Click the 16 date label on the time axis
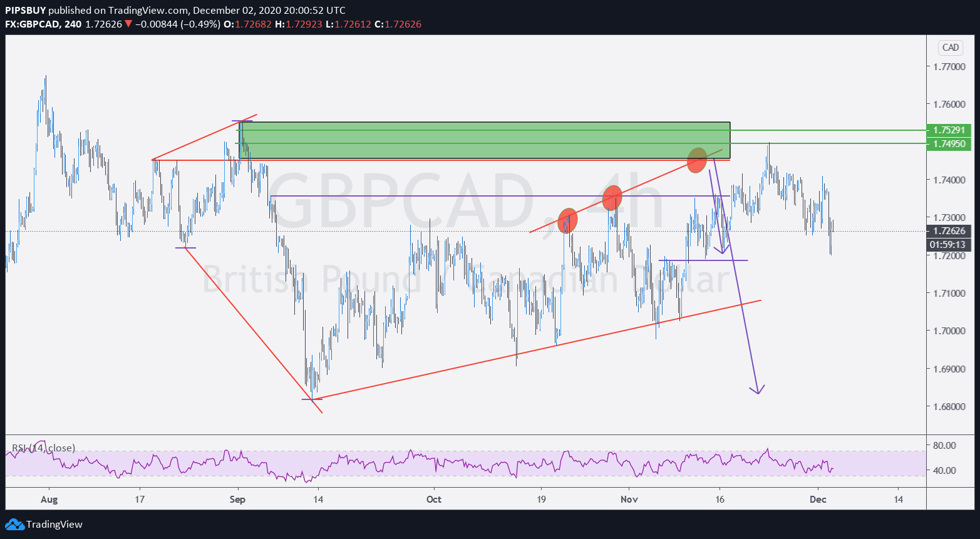 [x=720, y=499]
